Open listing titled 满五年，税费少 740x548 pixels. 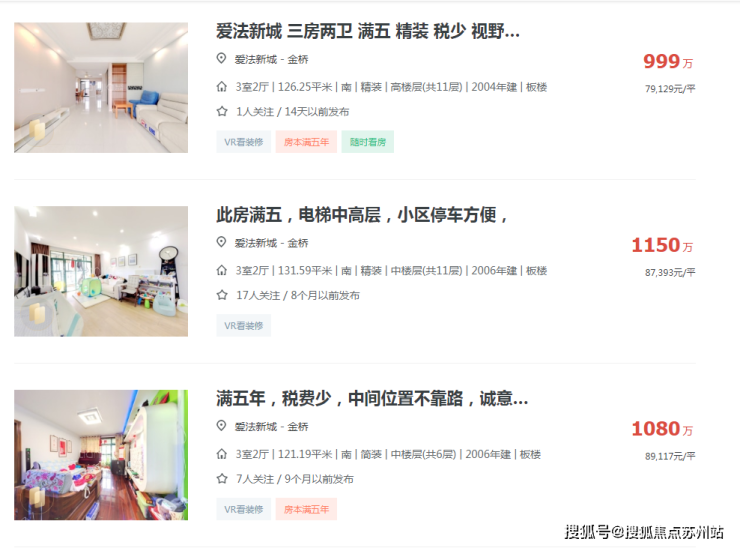pos(372,398)
